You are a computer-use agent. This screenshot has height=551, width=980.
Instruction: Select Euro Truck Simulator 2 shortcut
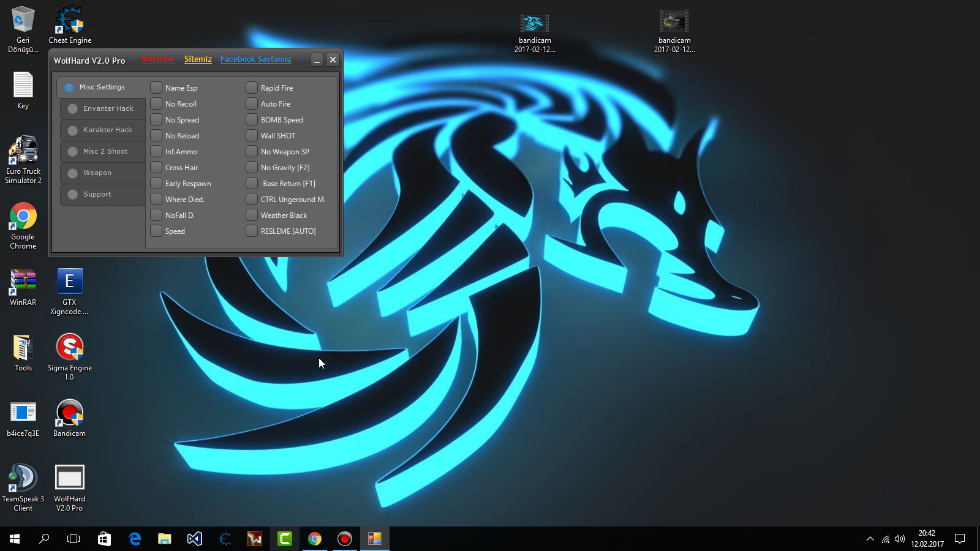[x=23, y=160]
